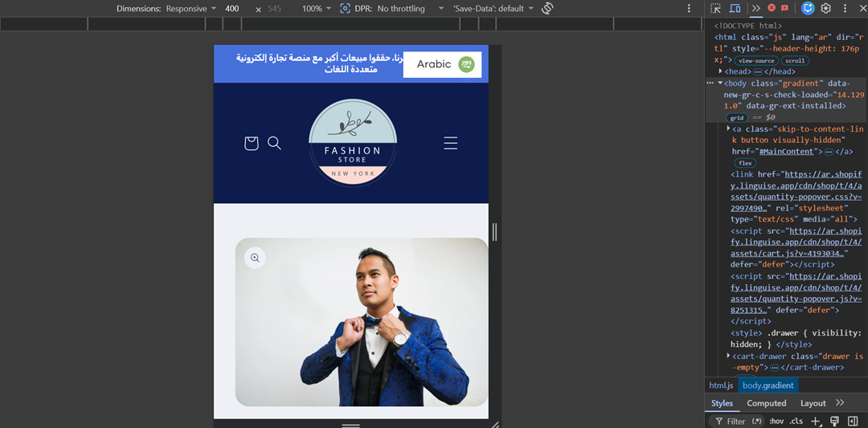
Task: Click the grid badge on body
Action: pyautogui.click(x=737, y=118)
